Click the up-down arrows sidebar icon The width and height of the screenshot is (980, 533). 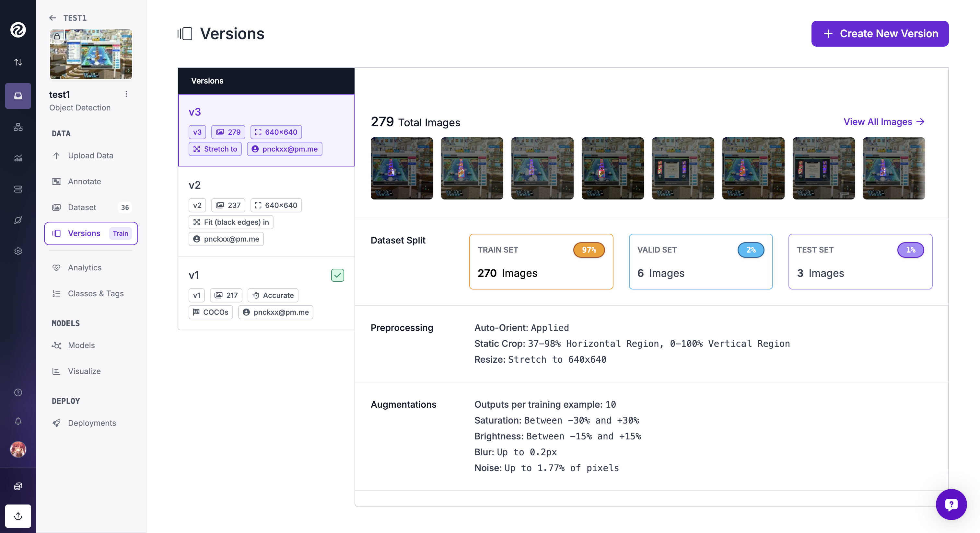click(x=18, y=62)
